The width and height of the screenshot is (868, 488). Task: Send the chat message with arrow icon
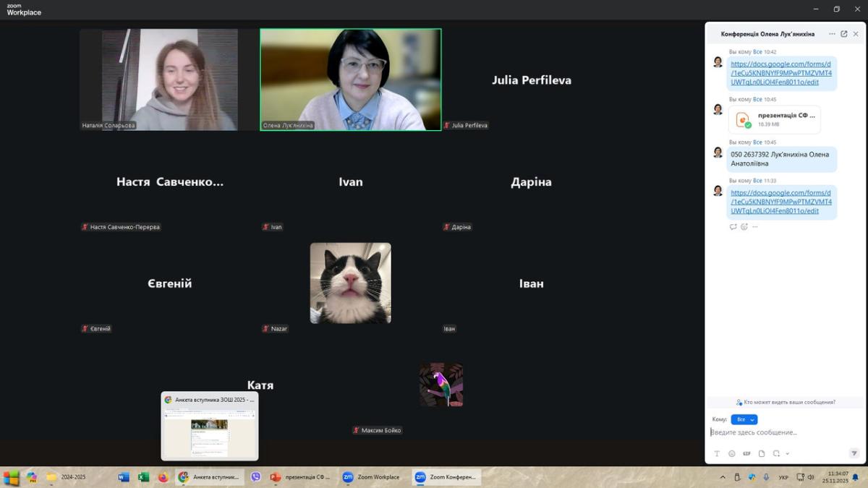(x=854, y=453)
